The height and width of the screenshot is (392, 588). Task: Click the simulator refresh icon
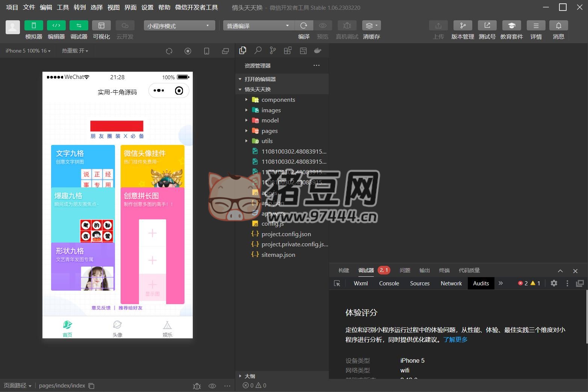(169, 51)
